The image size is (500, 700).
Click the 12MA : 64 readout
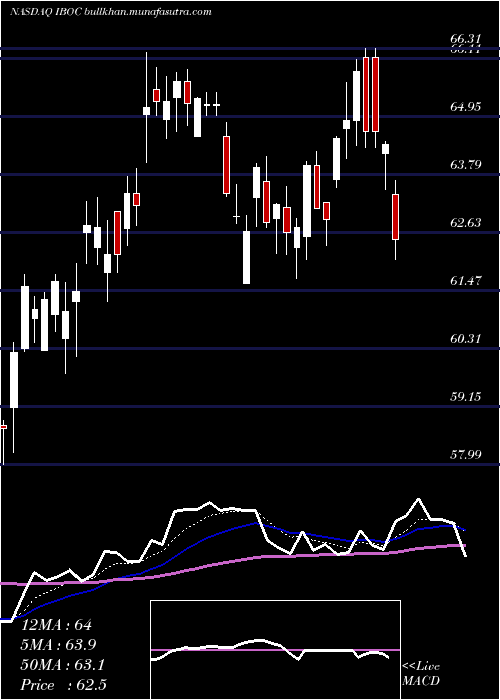tap(56, 625)
